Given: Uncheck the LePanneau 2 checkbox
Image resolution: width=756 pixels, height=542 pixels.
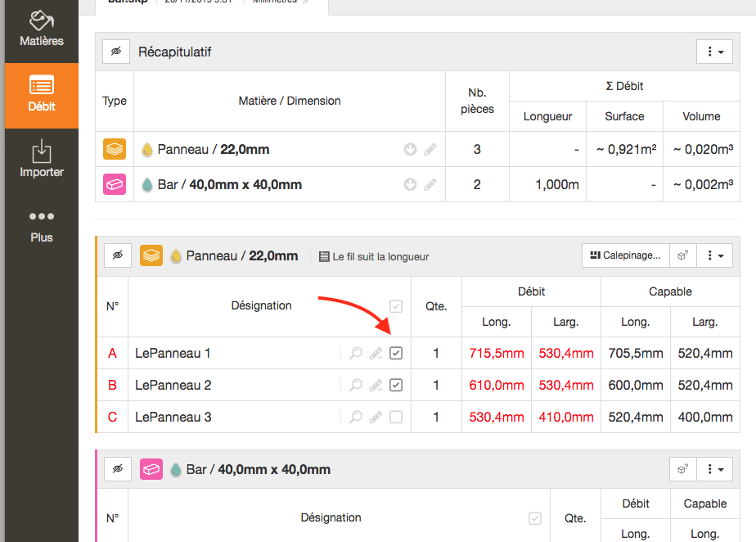Looking at the screenshot, I should [396, 386].
